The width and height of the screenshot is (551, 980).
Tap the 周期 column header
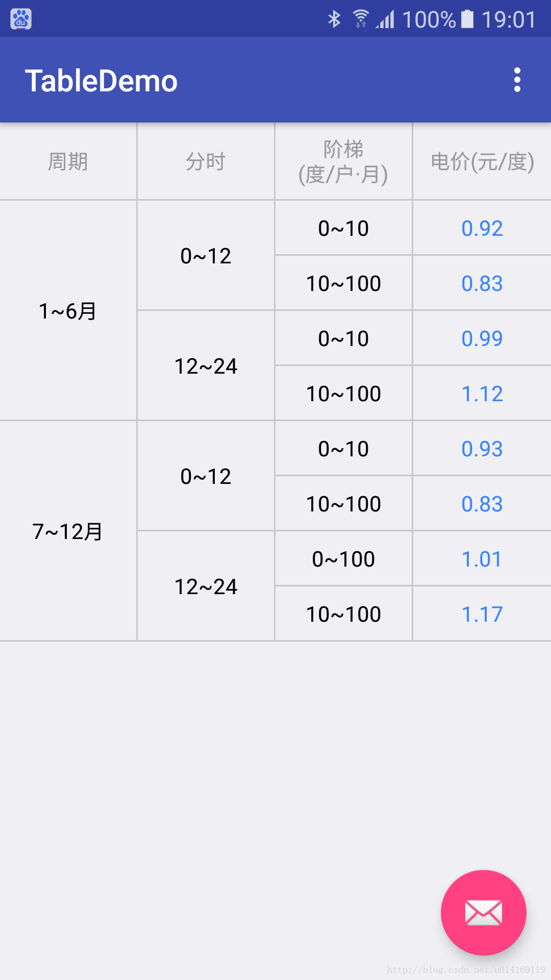coord(68,161)
